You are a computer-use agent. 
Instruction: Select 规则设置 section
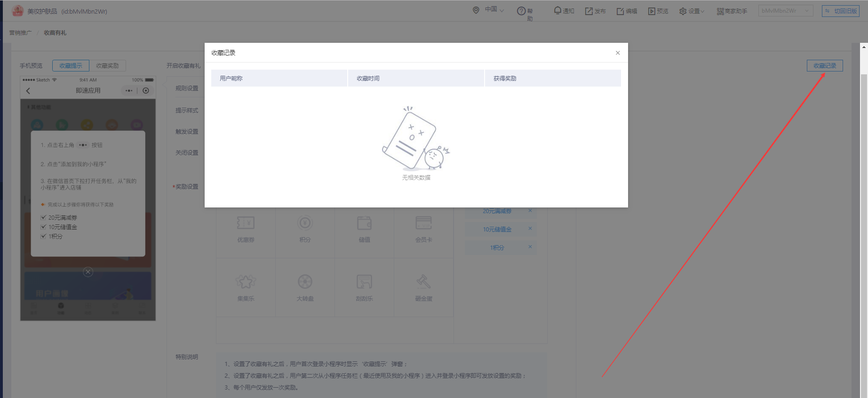(187, 88)
